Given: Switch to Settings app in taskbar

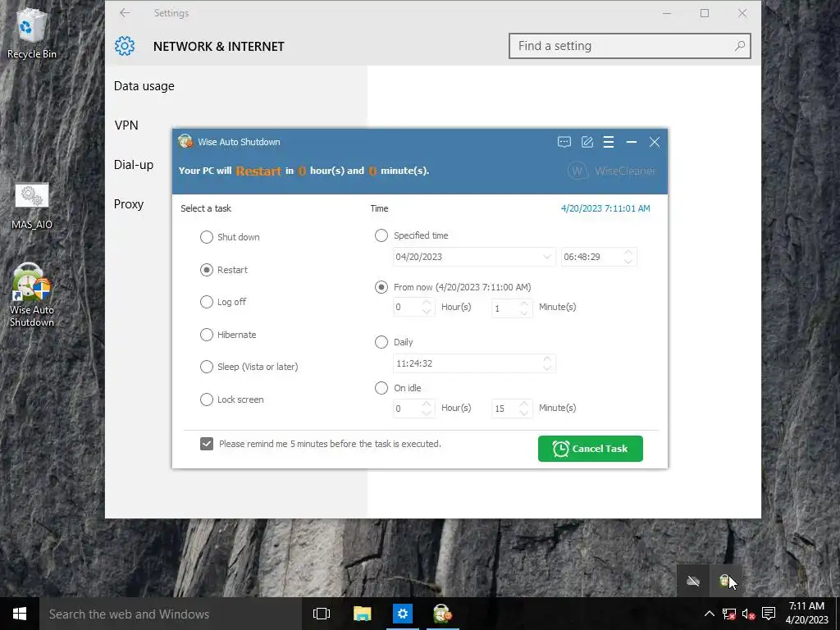Looking at the screenshot, I should pos(402,614).
